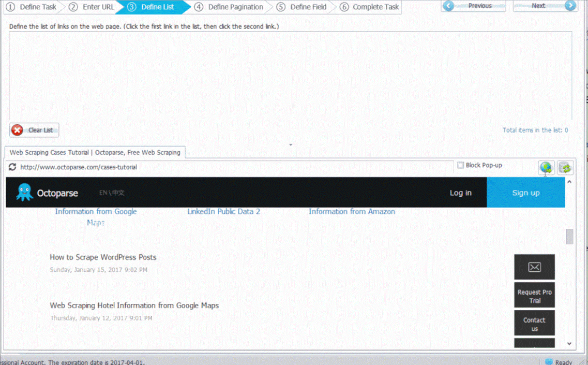The height and width of the screenshot is (365, 588).
Task: Open Information from Google Maps link
Action: 96,217
